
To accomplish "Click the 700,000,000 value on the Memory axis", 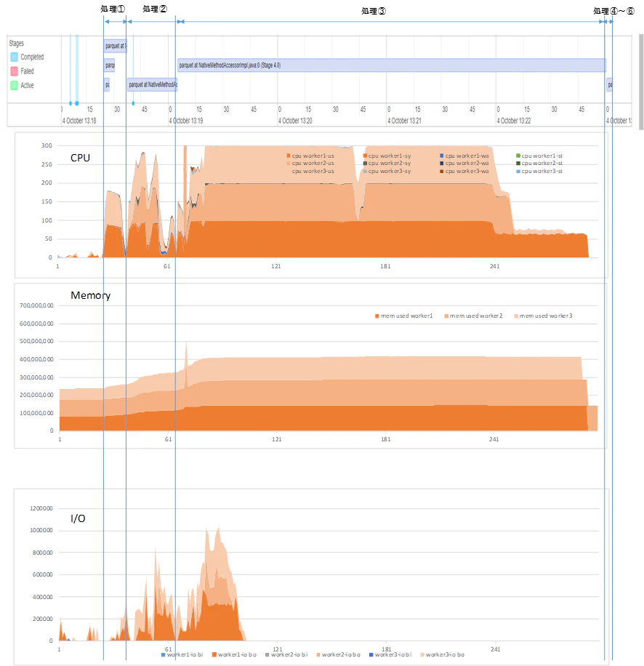I will 36,305.
